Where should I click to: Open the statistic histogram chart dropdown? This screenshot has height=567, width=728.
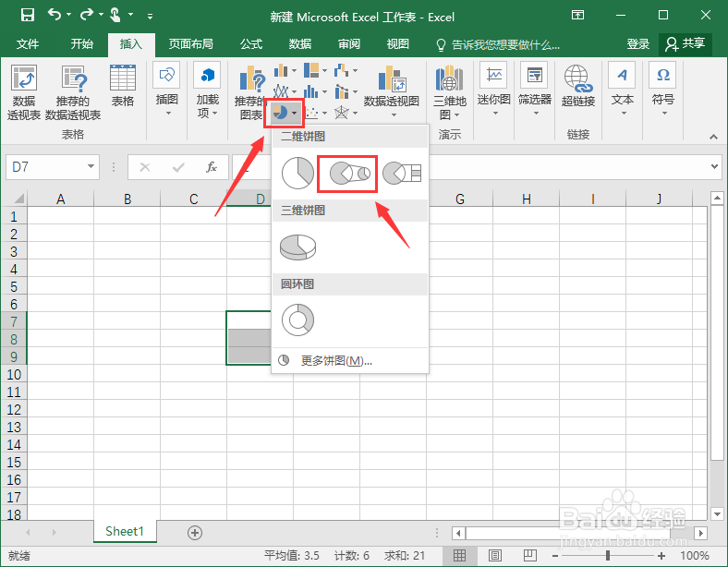tap(315, 91)
